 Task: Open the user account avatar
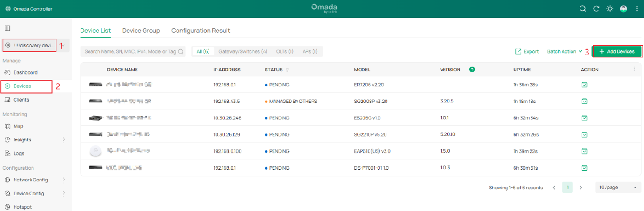[x=624, y=8]
